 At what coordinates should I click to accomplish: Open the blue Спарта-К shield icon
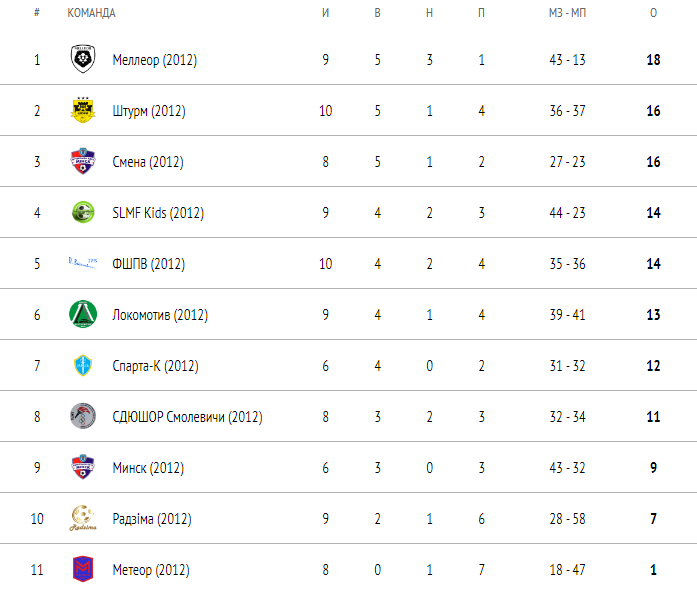point(83,365)
